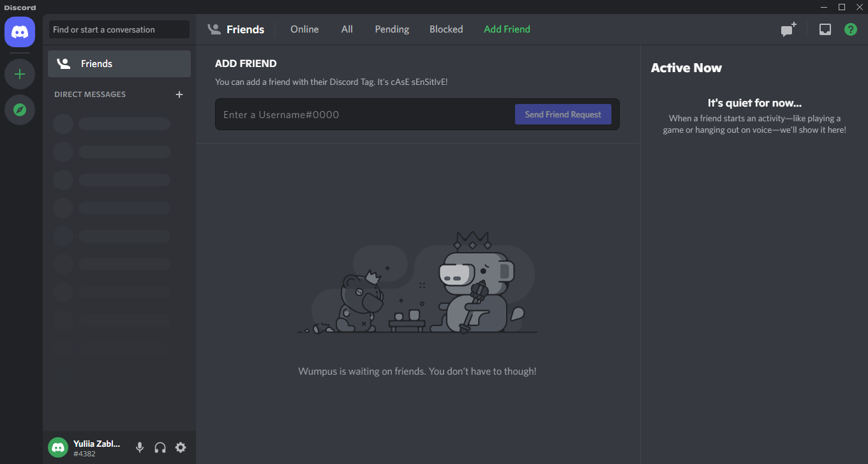Click the Discord Home logo button

point(20,32)
